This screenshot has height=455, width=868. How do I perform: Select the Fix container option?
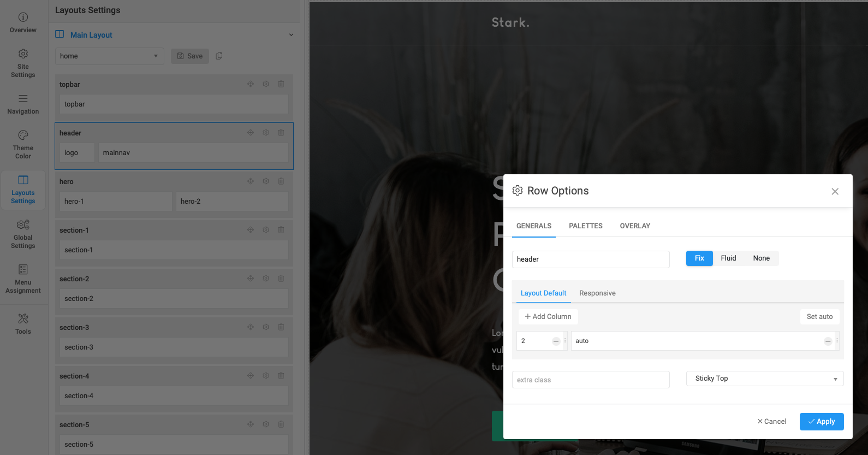tap(699, 258)
